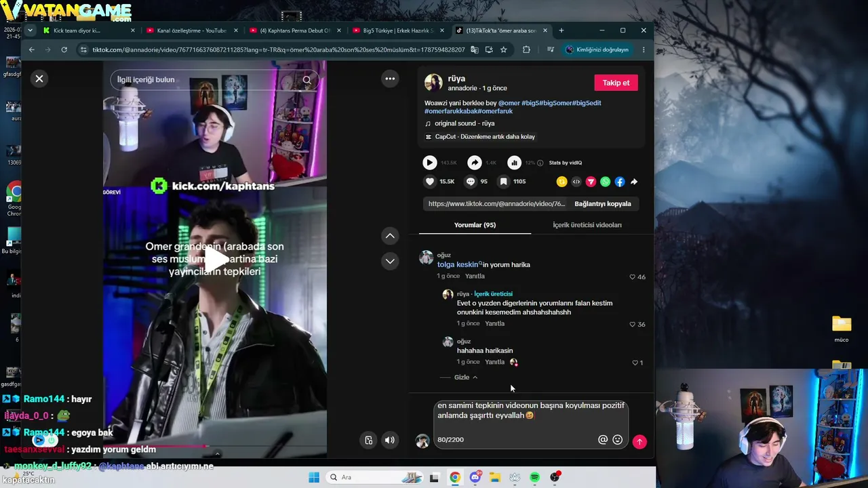Open the three-dot more options menu
Screen dimensions: 868x488
click(x=390, y=79)
